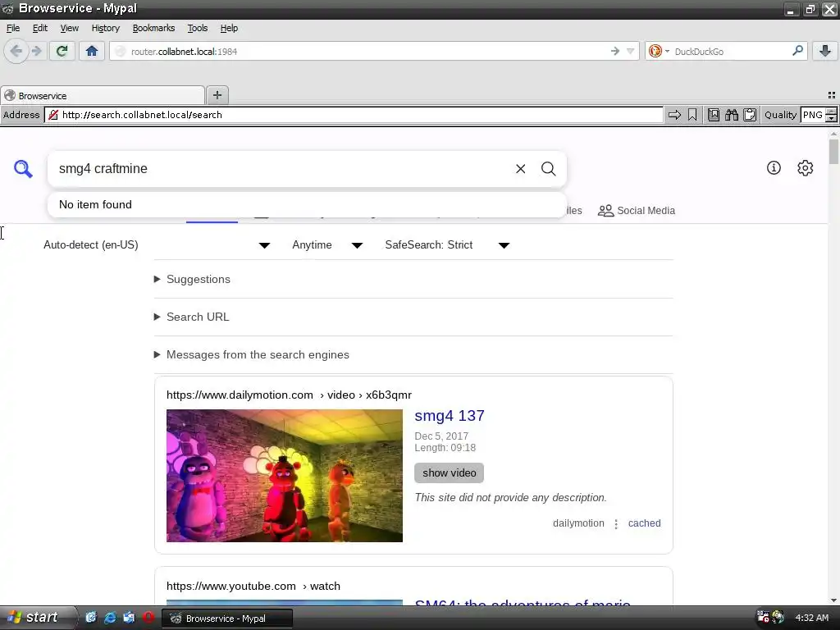The image size is (840, 630).
Task: Click the Browservice - Mypal taskbar button
Action: click(228, 619)
